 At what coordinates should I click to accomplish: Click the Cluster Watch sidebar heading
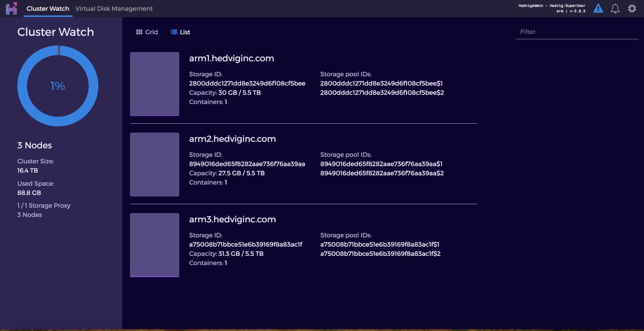55,32
